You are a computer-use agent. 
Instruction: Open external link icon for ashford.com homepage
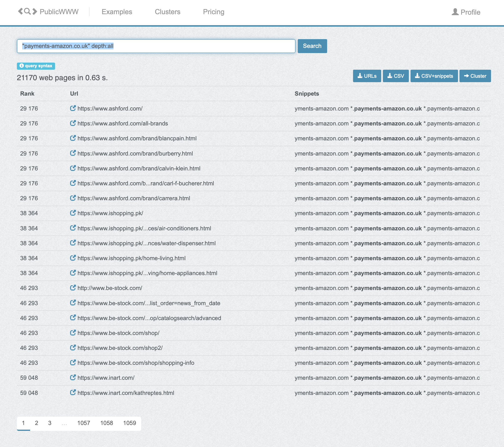click(73, 108)
